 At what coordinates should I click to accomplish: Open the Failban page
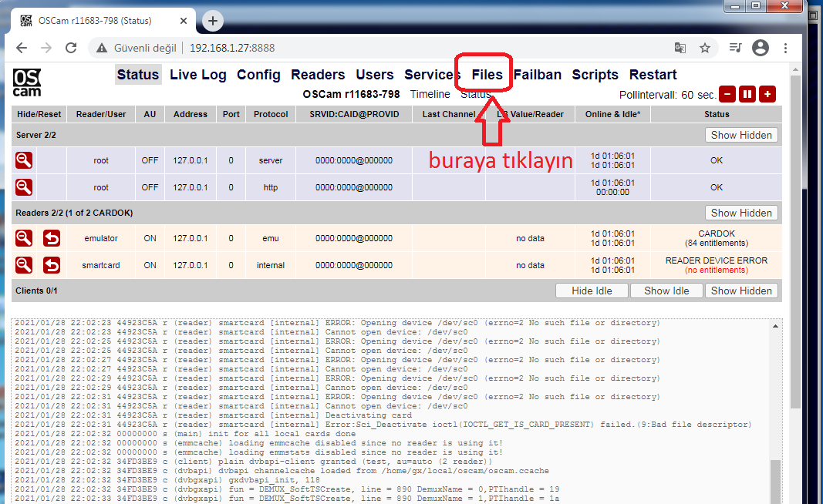tap(538, 75)
